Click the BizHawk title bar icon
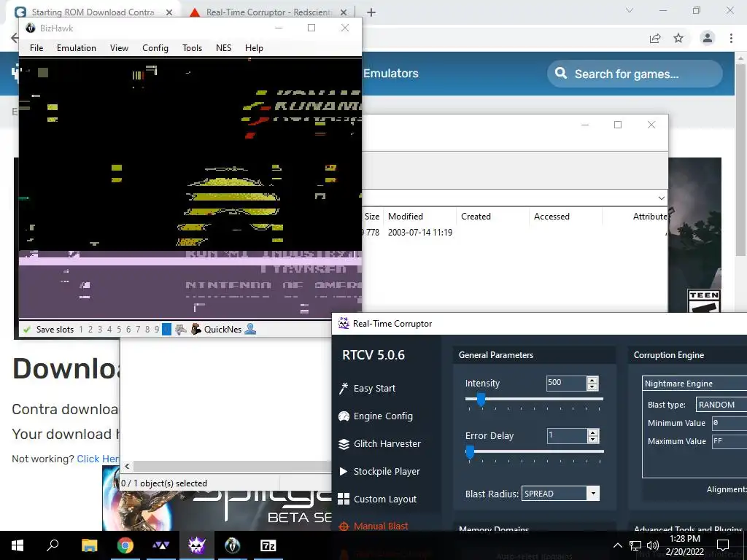This screenshot has width=747, height=560. pyautogui.click(x=31, y=28)
